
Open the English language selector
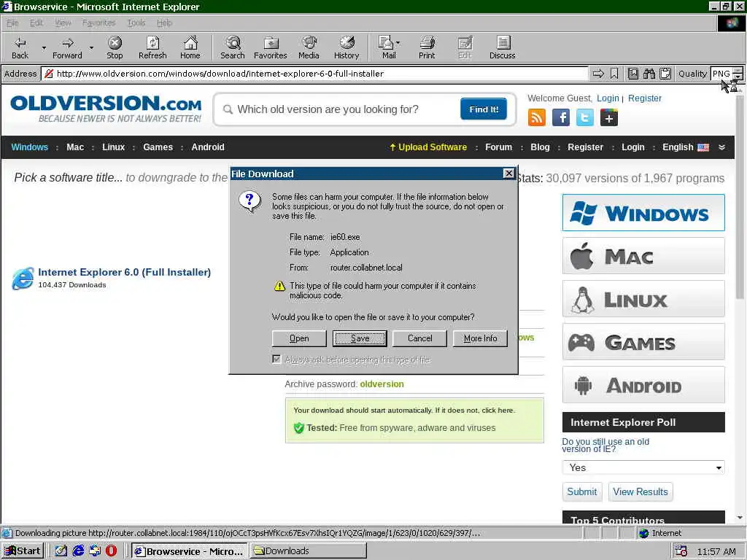pos(685,147)
